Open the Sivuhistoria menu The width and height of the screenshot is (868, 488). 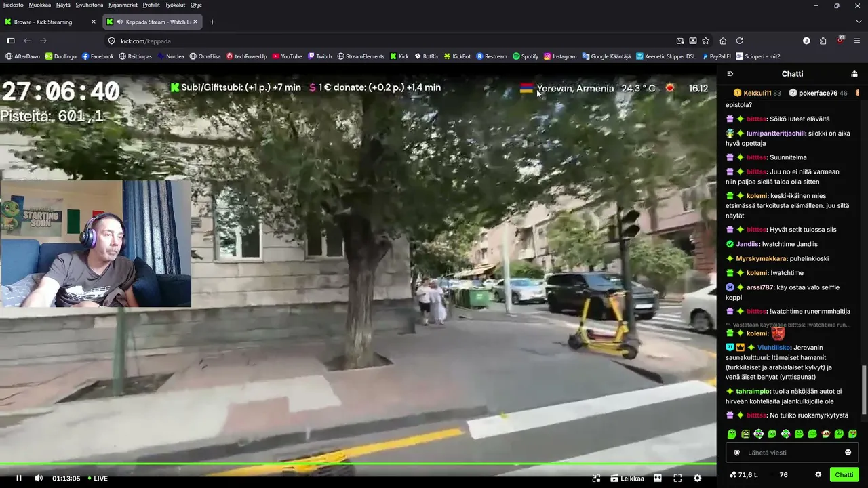[90, 5]
